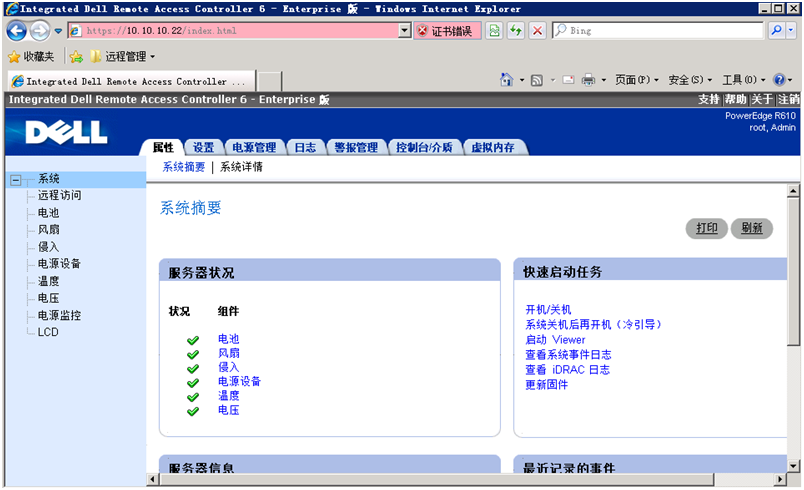The height and width of the screenshot is (490, 804).
Task: Click the 打印 button
Action: coord(707,228)
